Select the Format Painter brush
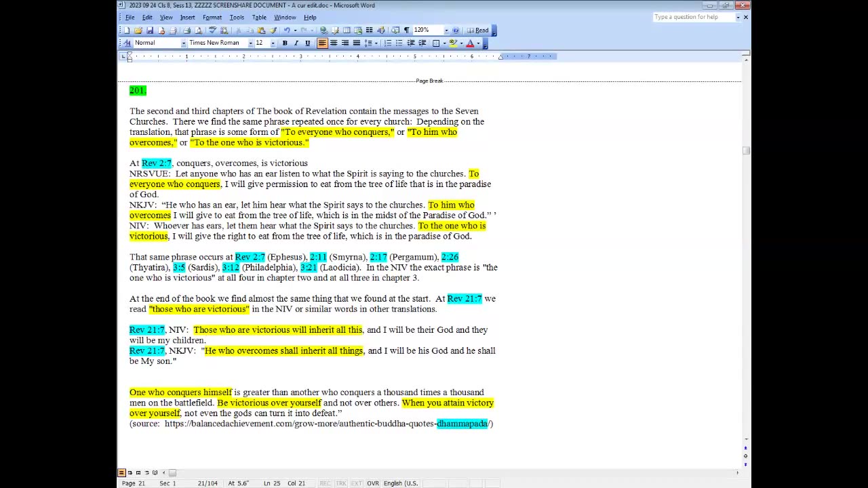Viewport: 868px width, 488px height. (273, 30)
